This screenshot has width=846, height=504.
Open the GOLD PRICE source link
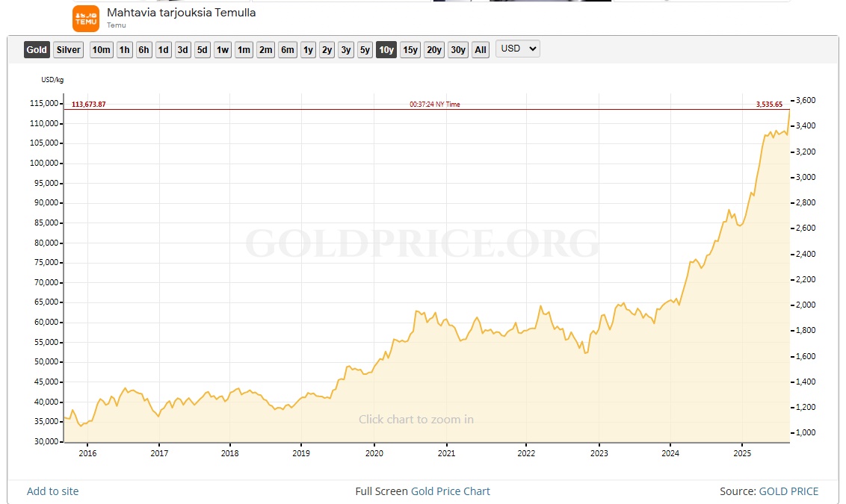click(x=788, y=491)
